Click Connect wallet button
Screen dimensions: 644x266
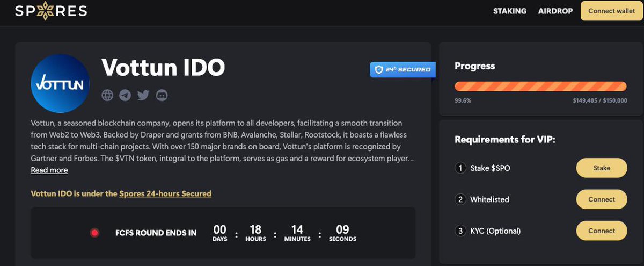pyautogui.click(x=611, y=11)
